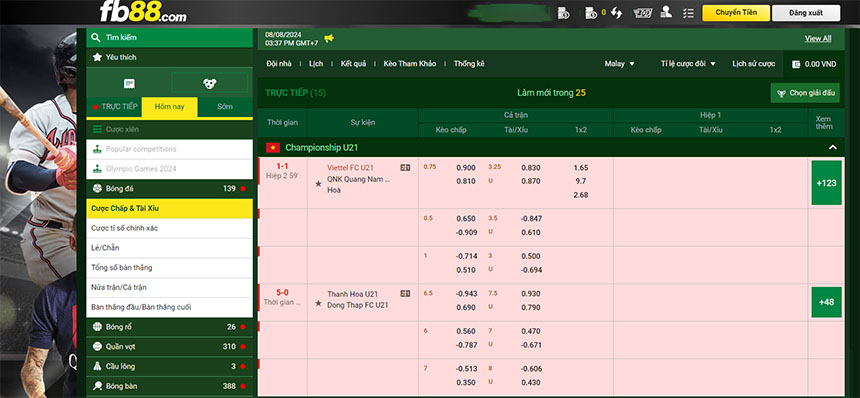Click handicap odds 0.900 for Viettel FC U21
Viewport: 860px width, 398px height.
tap(466, 168)
